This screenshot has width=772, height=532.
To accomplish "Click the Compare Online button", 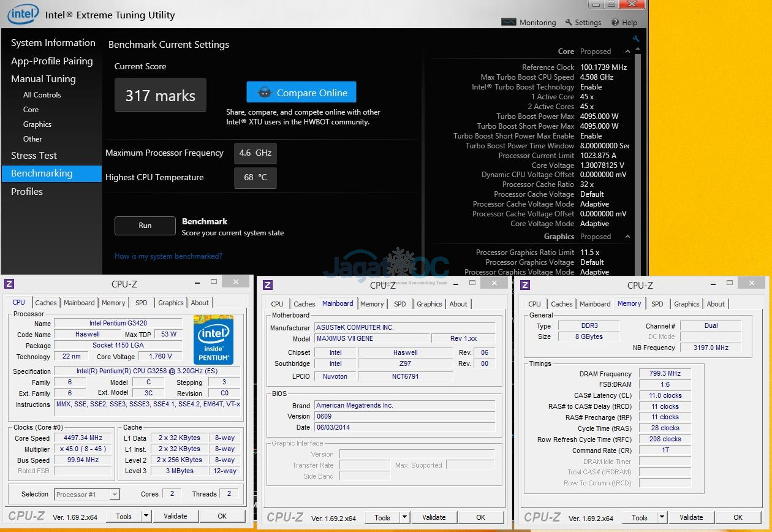I will 301,92.
